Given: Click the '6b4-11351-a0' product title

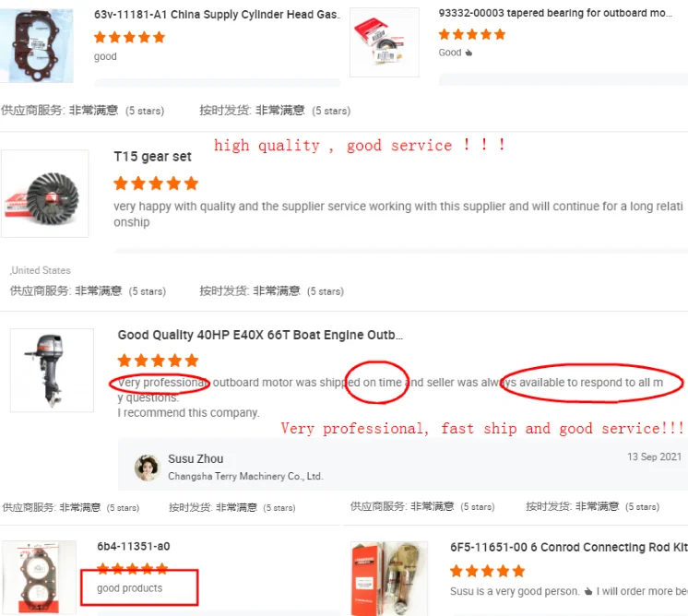Looking at the screenshot, I should [134, 546].
